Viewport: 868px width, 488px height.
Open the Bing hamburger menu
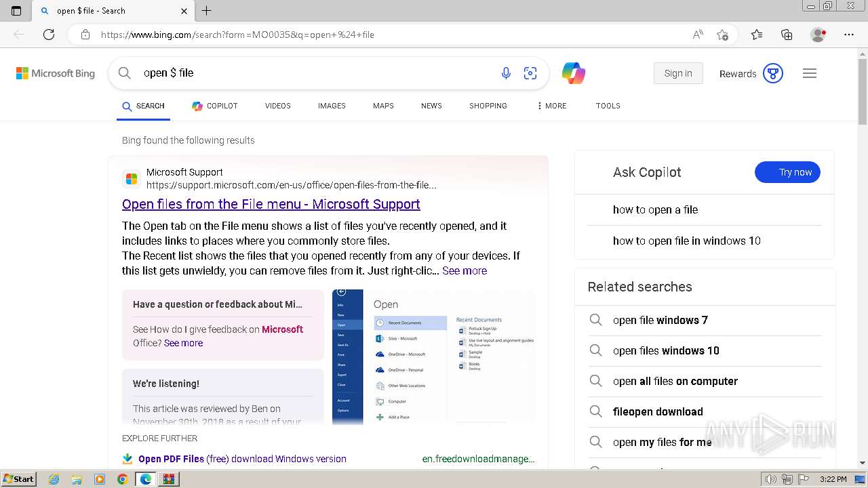tap(810, 73)
